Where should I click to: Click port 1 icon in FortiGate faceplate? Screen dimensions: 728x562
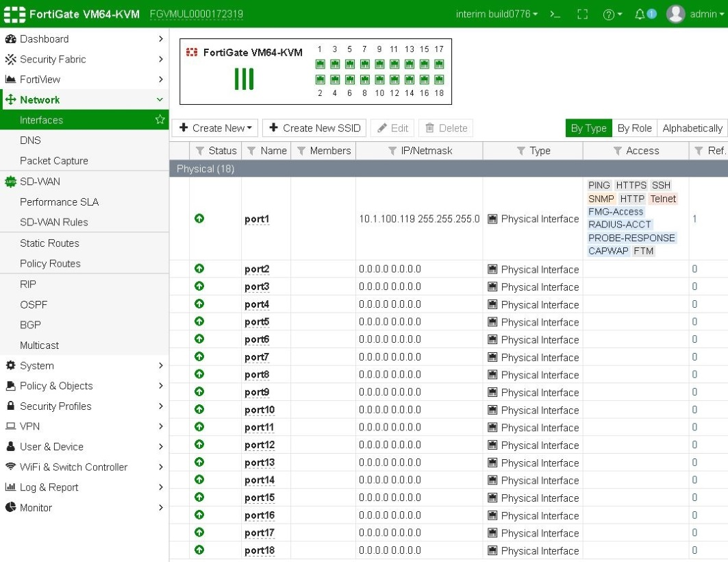click(x=320, y=64)
